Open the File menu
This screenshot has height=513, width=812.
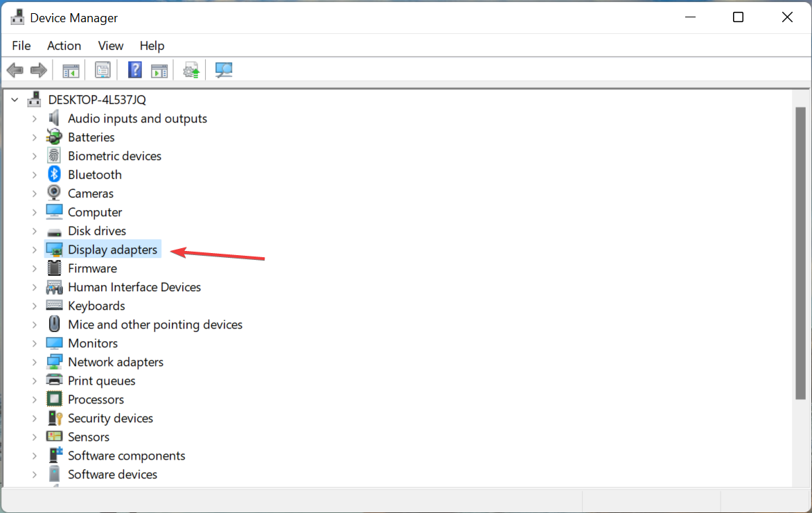pyautogui.click(x=21, y=46)
